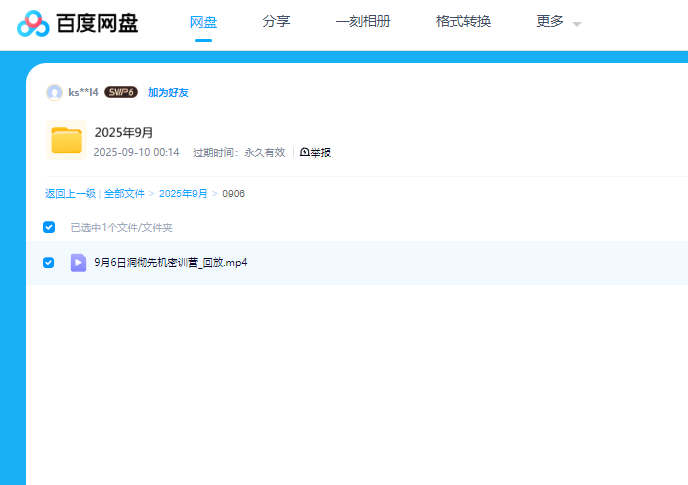
Task: Open 2025年9月 breadcrumb folder link
Action: click(x=183, y=193)
